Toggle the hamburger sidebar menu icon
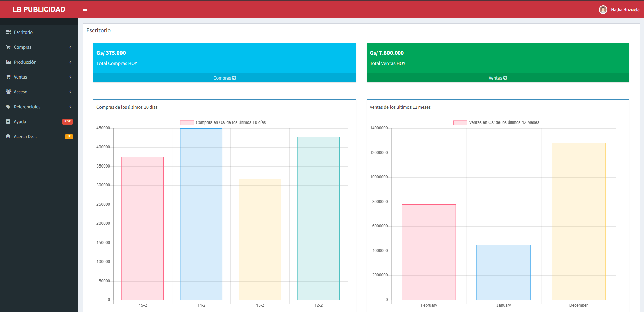 pyautogui.click(x=85, y=9)
